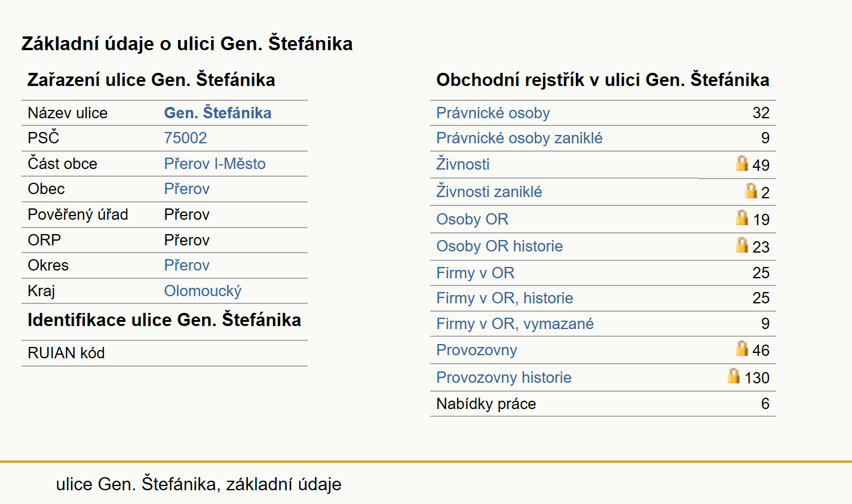852x504 pixels.
Task: Open the Gen. Štefánika street name link
Action: click(217, 113)
